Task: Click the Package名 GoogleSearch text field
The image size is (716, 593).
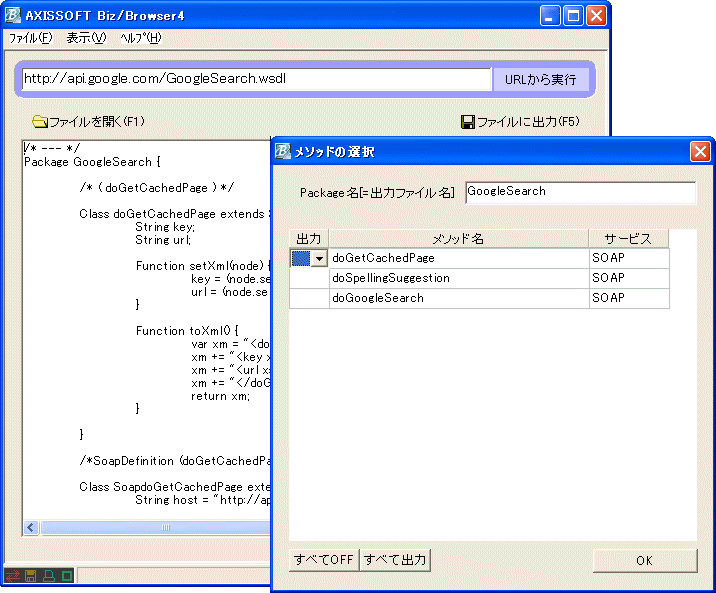Action: click(x=580, y=192)
